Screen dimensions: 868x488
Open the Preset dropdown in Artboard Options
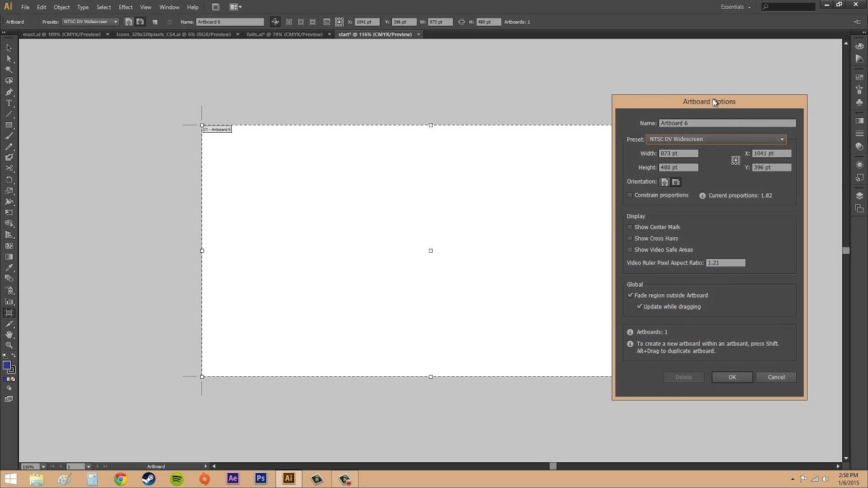tap(782, 139)
